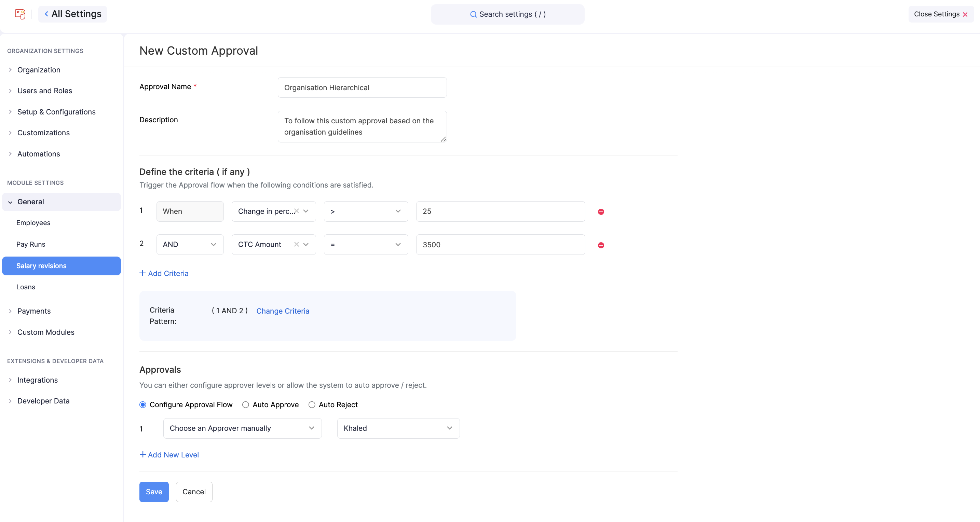Viewport: 980px width, 522px height.
Task: Click the search magnifier icon
Action: coord(473,14)
